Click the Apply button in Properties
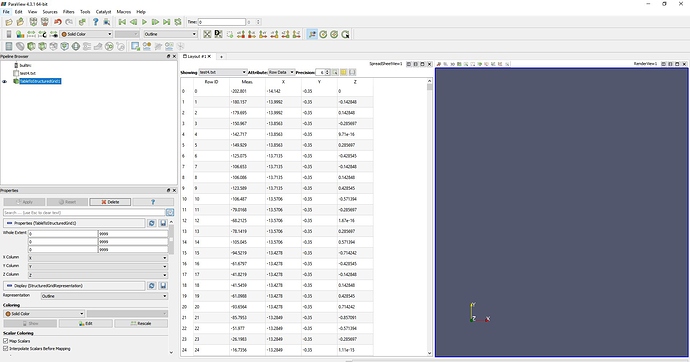The image size is (690, 362). click(24, 202)
